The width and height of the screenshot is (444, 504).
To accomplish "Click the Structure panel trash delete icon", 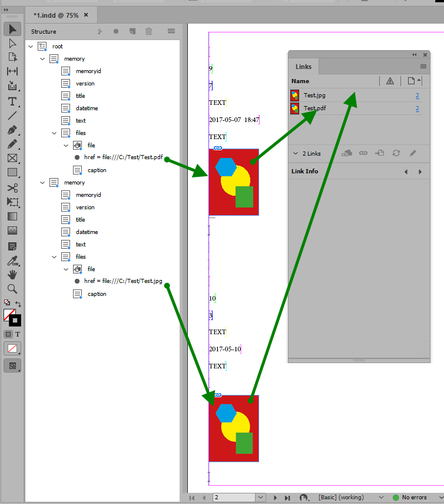I will tap(148, 31).
